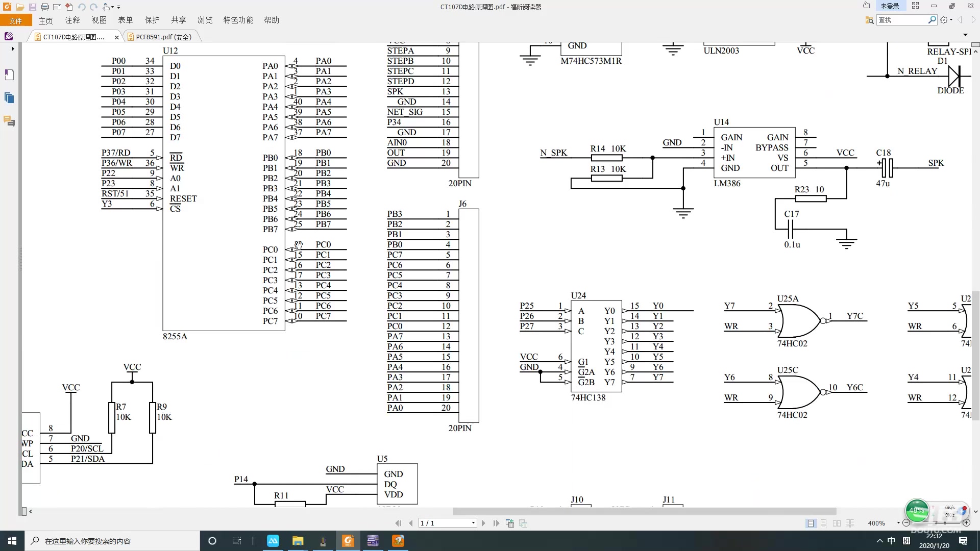Select the CT107D电路原理图 document tab
980x551 pixels.
click(73, 37)
